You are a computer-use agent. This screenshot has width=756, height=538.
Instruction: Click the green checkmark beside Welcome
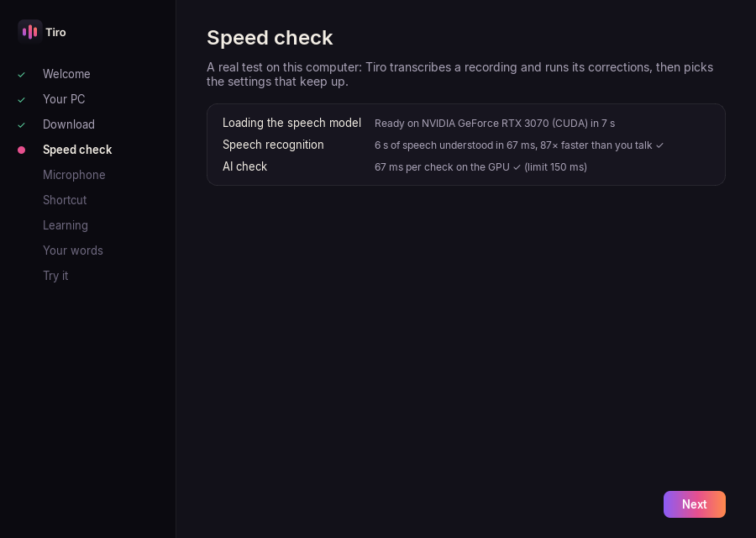point(21,74)
